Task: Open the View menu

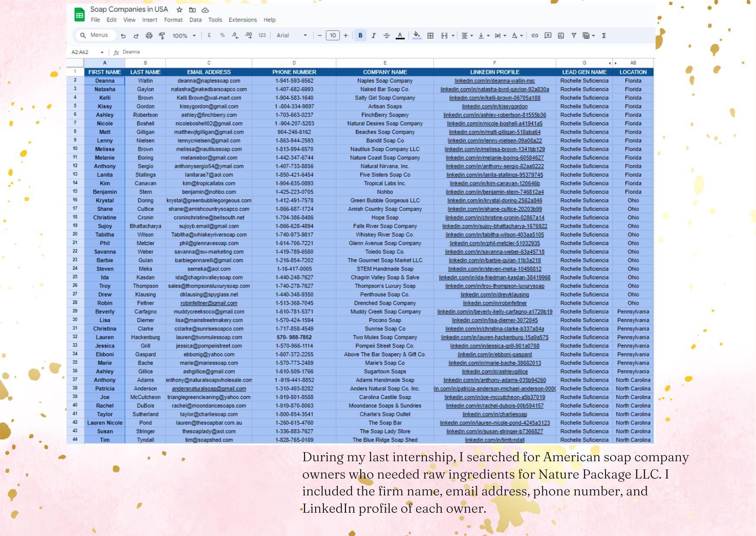Action: 129,20
